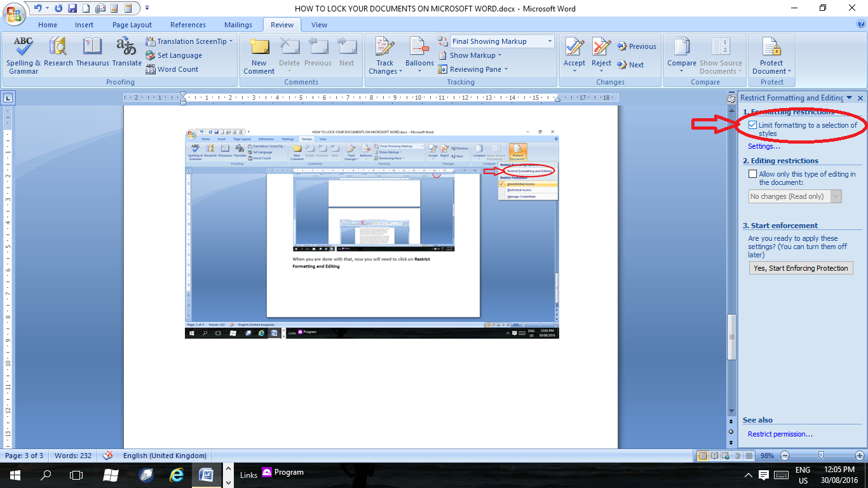The image size is (868, 488).
Task: Add a New Comment
Action: coord(259,55)
